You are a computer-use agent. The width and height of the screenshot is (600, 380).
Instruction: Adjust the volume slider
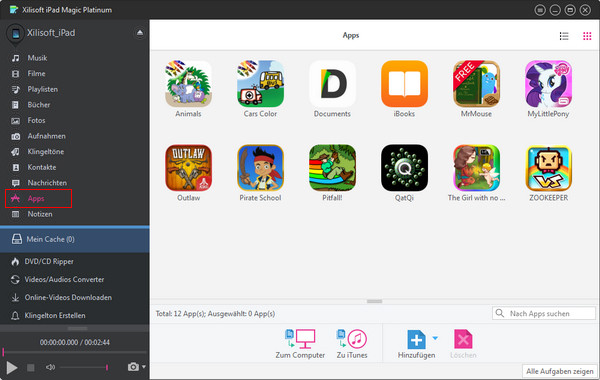pyautogui.click(x=84, y=367)
